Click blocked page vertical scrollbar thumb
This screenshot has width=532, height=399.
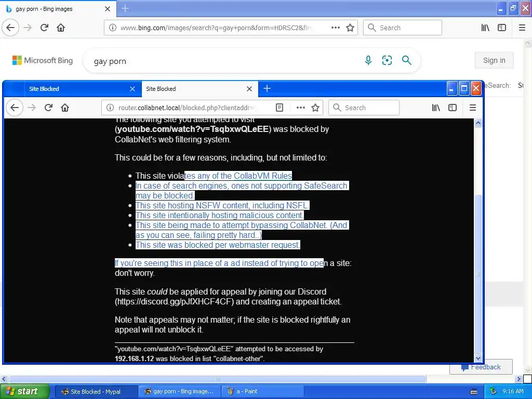pyautogui.click(x=478, y=273)
